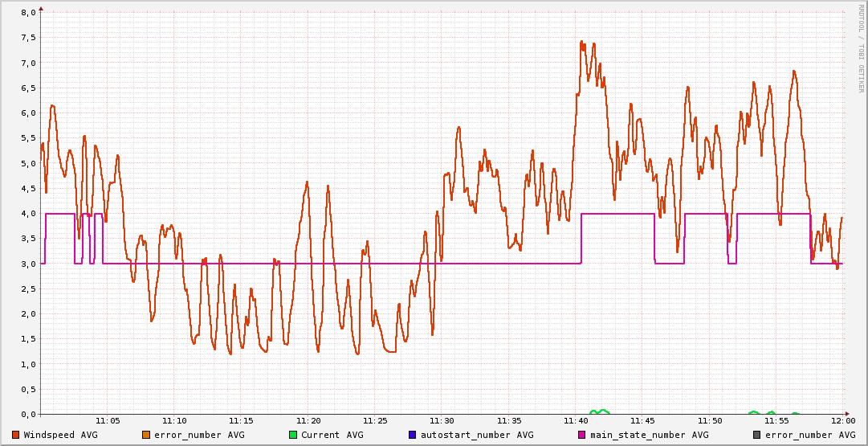Select the 11:15 time axis label
This screenshot has width=868, height=446.
pyautogui.click(x=241, y=421)
